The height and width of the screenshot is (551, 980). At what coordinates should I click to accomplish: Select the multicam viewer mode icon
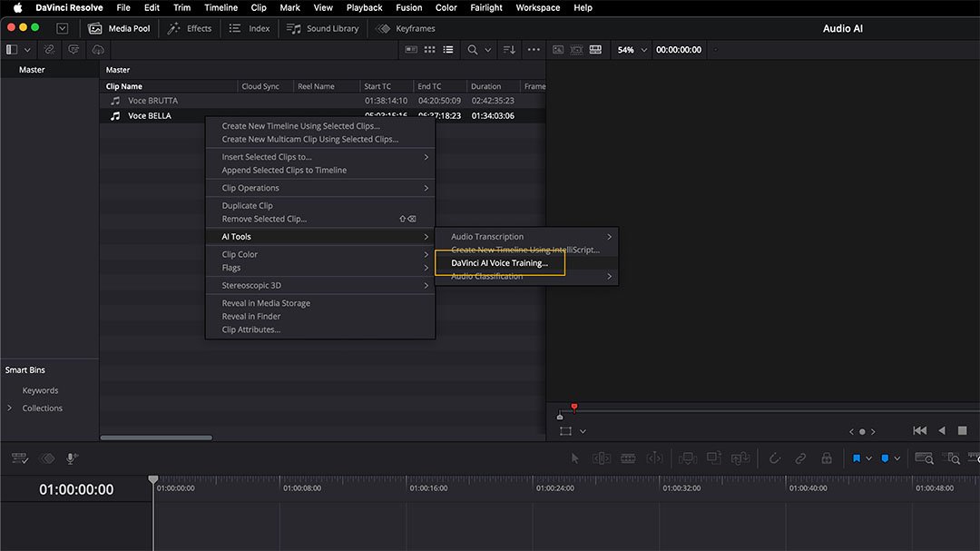[595, 49]
